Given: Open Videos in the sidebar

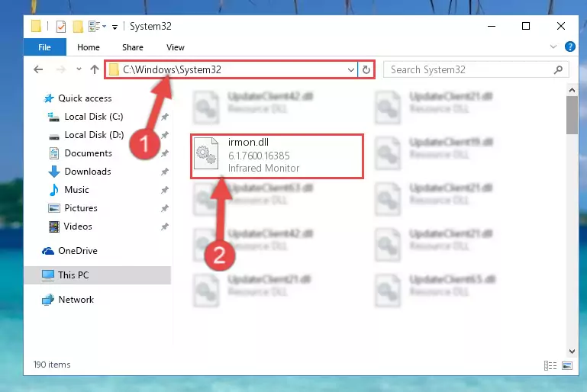Looking at the screenshot, I should pyautogui.click(x=78, y=227).
